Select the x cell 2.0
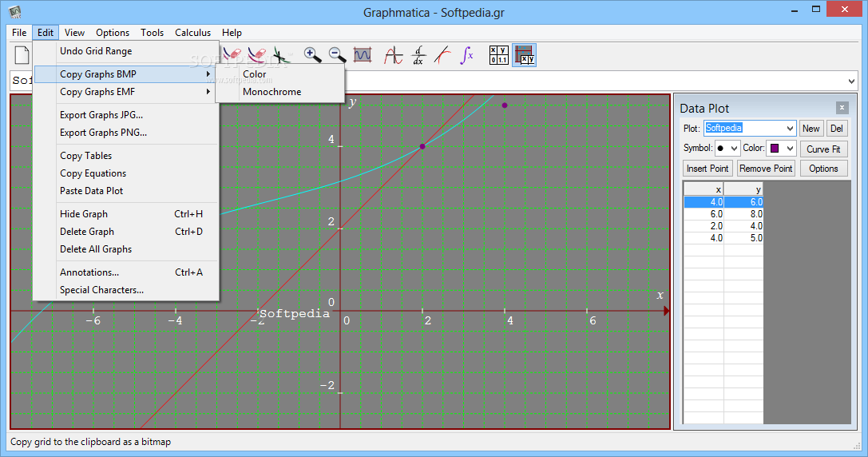Screen dimensions: 868x457 (704, 226)
